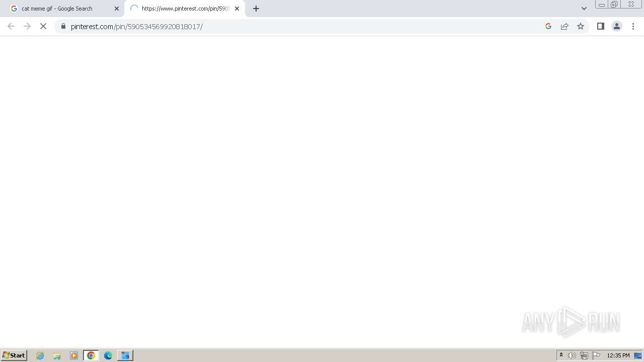Screen dimensions: 644x362
Task: Close the Pinterest pin tab
Action: pos(237,9)
